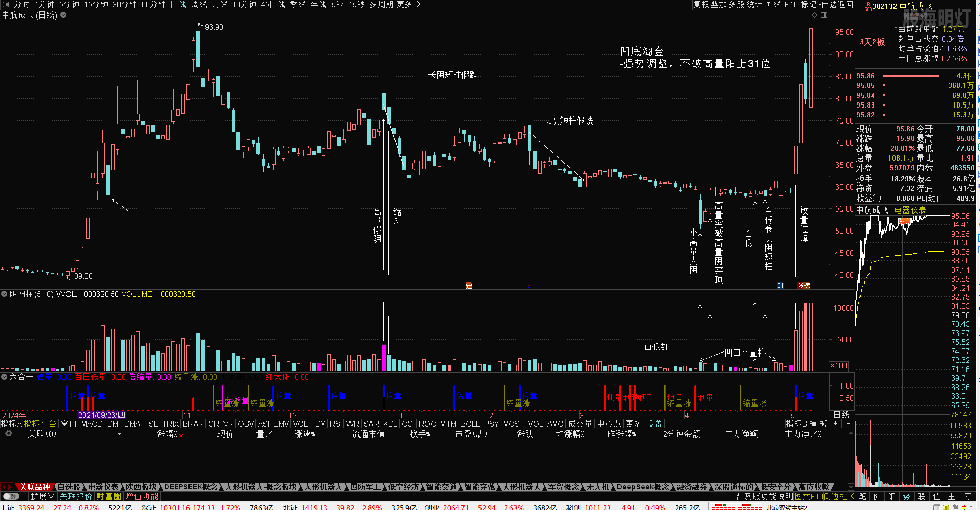
Task: Toggle 标记 stock marking
Action: click(809, 4)
